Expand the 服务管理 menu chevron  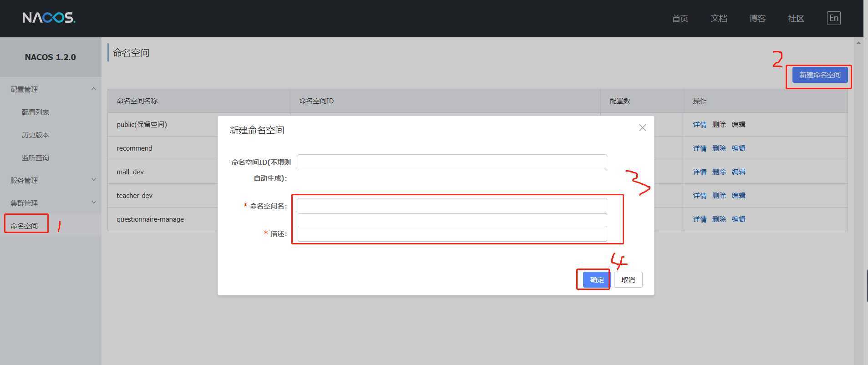click(94, 180)
